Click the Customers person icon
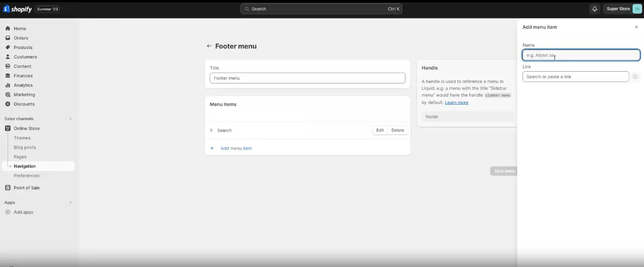 tap(8, 57)
